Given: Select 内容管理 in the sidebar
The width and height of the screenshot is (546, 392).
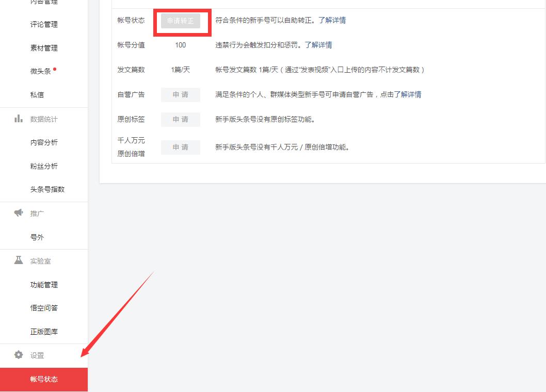Looking at the screenshot, I should pos(44,3).
